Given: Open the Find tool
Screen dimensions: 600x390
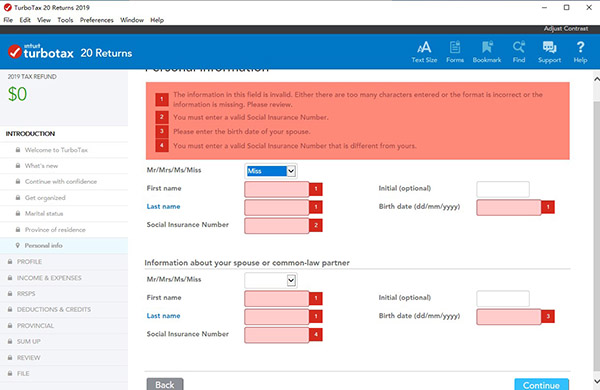Looking at the screenshot, I should click(519, 52).
